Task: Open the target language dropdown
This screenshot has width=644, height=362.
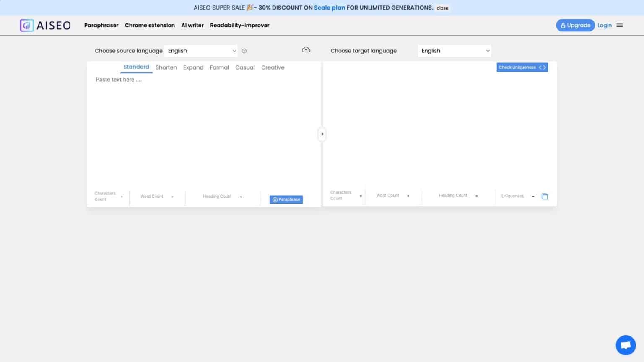Action: [x=454, y=51]
